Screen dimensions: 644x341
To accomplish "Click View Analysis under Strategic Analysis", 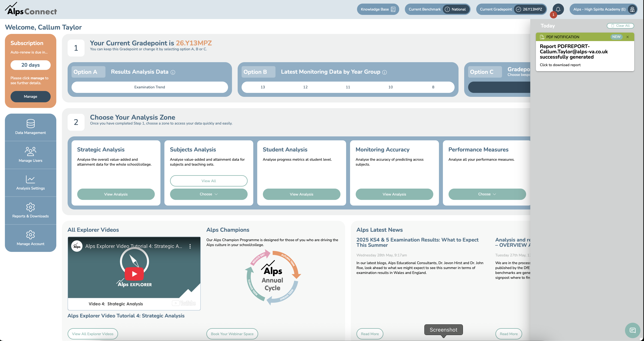I will [116, 194].
